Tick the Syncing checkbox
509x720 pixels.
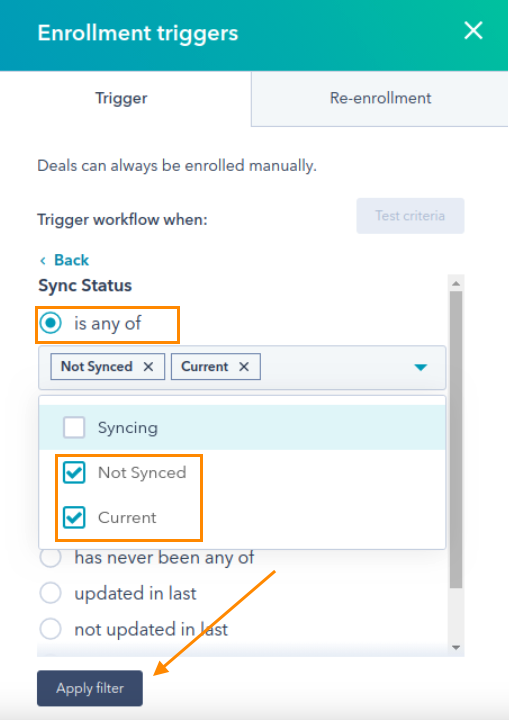pos(74,428)
